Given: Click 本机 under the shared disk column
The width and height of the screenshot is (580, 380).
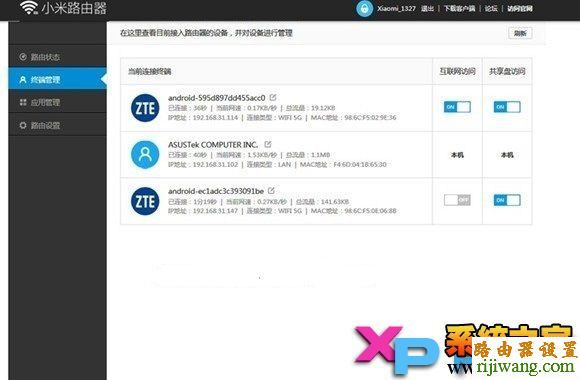Looking at the screenshot, I should pyautogui.click(x=507, y=155).
